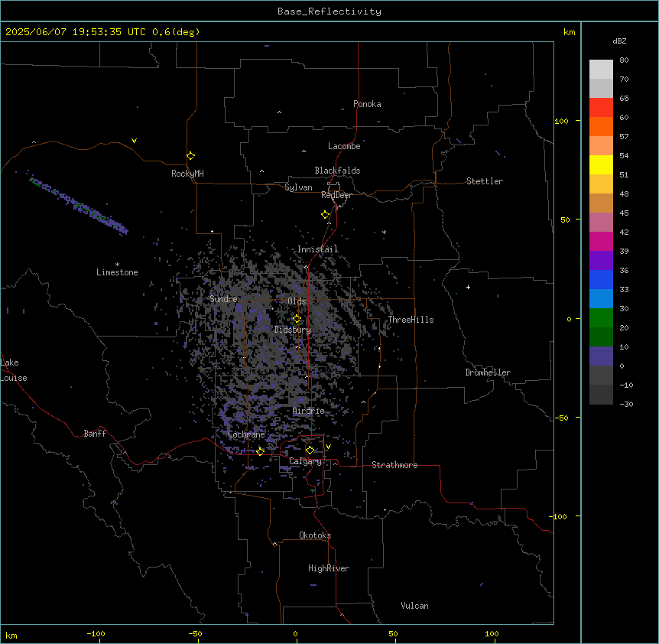This screenshot has height=644, width=659.
Task: Click the yellow diamond marker south of RedDeer
Action: [x=326, y=214]
